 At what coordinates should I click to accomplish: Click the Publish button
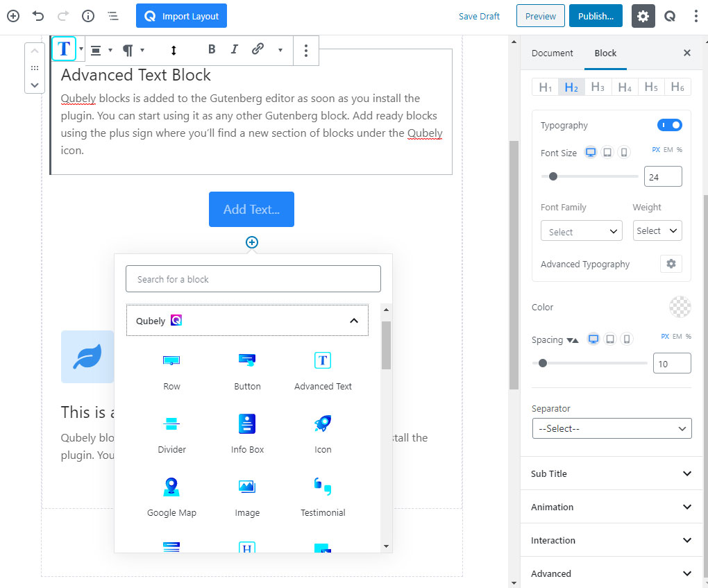tap(596, 16)
